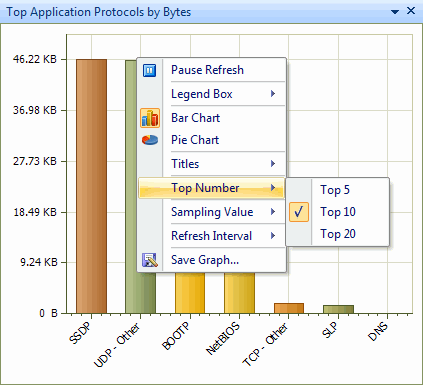The width and height of the screenshot is (423, 385).
Task: Expand the Titles submenu arrow
Action: tap(273, 164)
